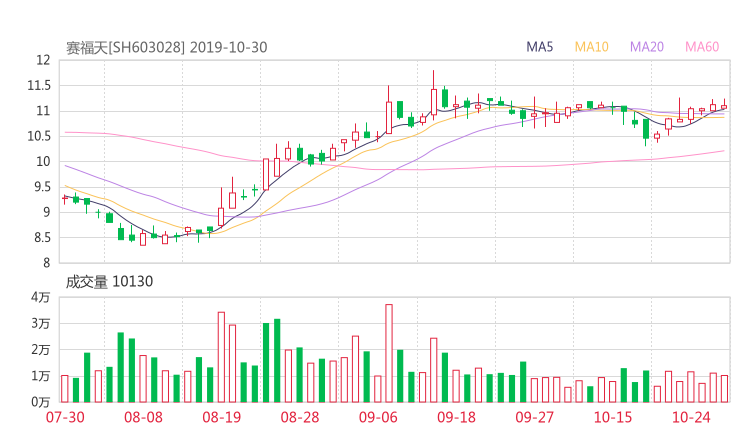Image resolution: width=740 pixels, height=440 pixels.
Task: Click the 09-06 date label
Action: (x=378, y=417)
